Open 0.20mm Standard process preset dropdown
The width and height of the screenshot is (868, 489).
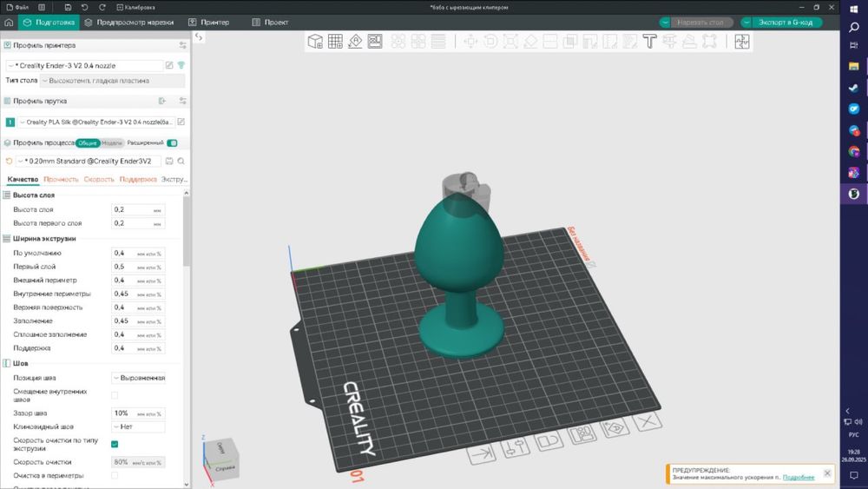tap(88, 162)
